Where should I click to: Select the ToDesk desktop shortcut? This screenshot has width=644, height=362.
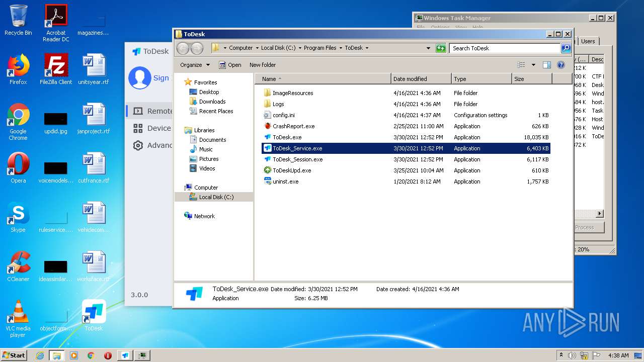[x=94, y=316]
